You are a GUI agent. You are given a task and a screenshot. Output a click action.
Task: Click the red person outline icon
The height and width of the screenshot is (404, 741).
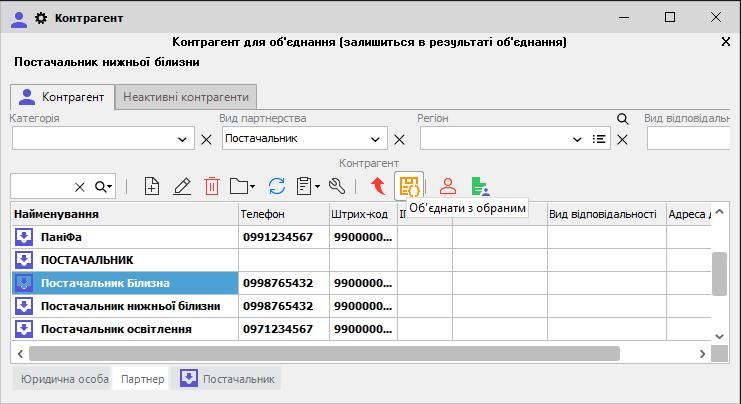click(448, 186)
